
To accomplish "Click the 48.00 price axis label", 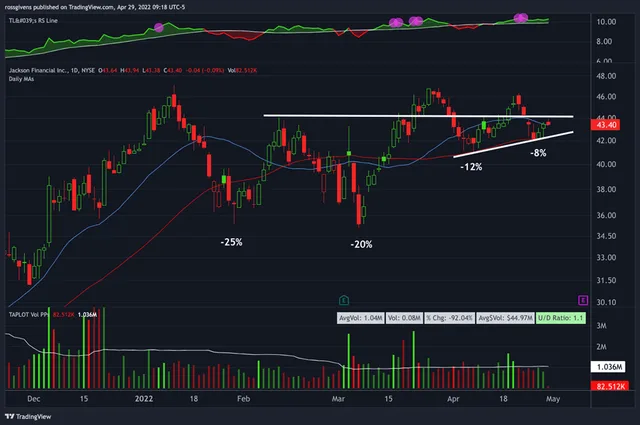I will pos(606,76).
